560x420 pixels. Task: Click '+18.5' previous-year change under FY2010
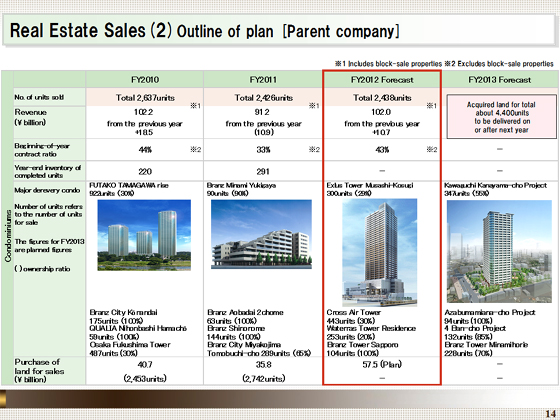tap(144, 132)
